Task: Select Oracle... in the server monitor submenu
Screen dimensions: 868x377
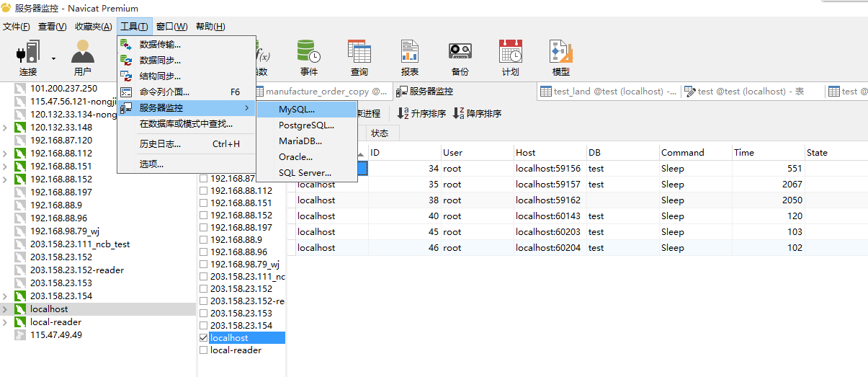Action: 307,157
